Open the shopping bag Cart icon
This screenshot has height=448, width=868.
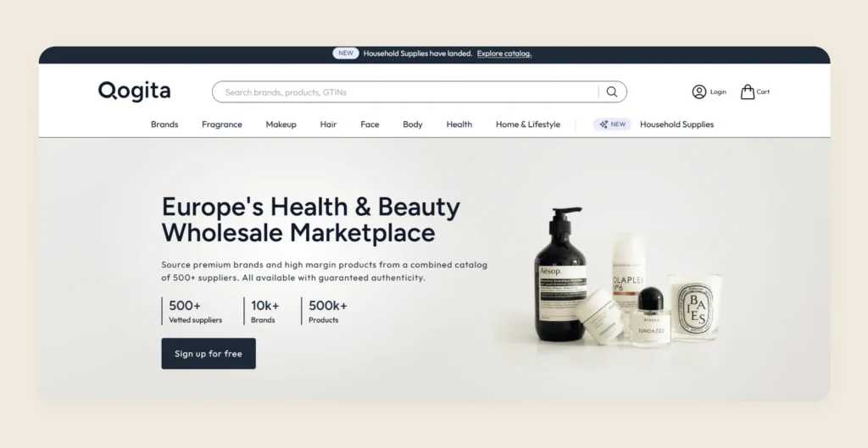748,91
